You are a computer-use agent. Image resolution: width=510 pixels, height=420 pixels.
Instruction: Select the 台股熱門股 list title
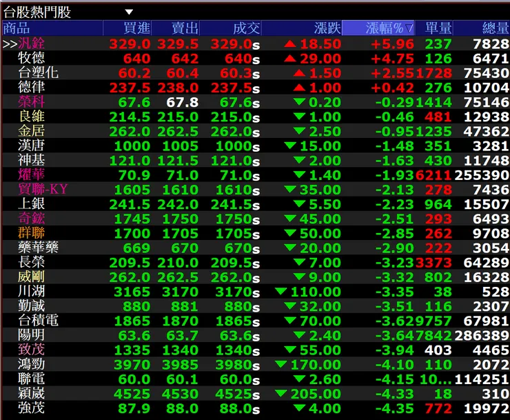(x=37, y=12)
